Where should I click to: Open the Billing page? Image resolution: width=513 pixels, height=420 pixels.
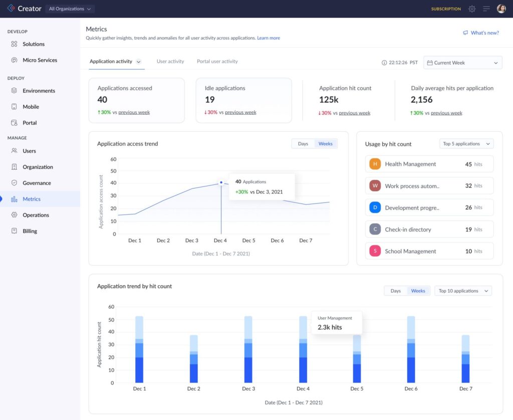(29, 231)
